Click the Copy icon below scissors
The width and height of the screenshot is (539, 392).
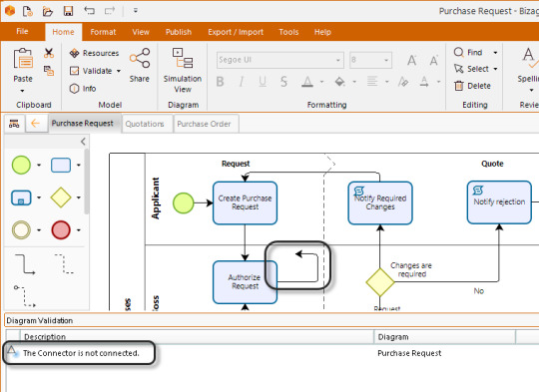49,71
